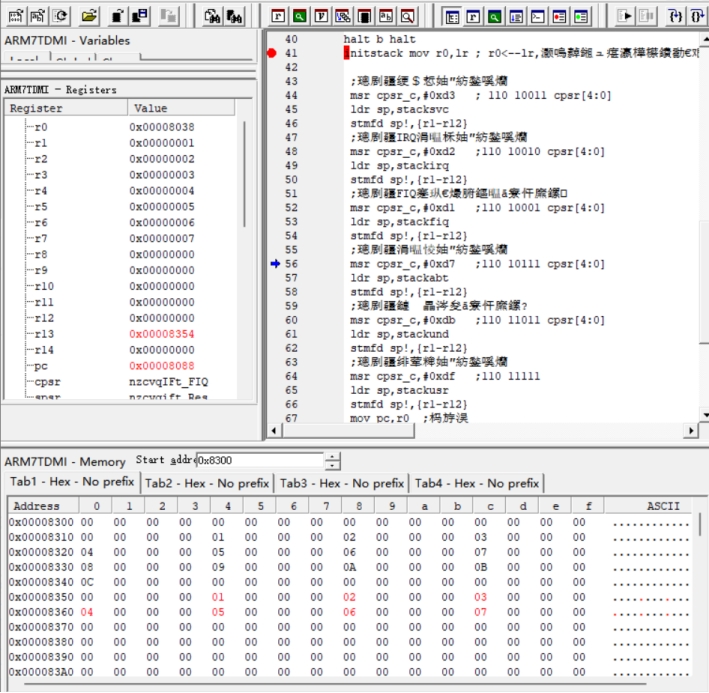Open the system Output view icon
The height and width of the screenshot is (693, 709).
[516, 17]
